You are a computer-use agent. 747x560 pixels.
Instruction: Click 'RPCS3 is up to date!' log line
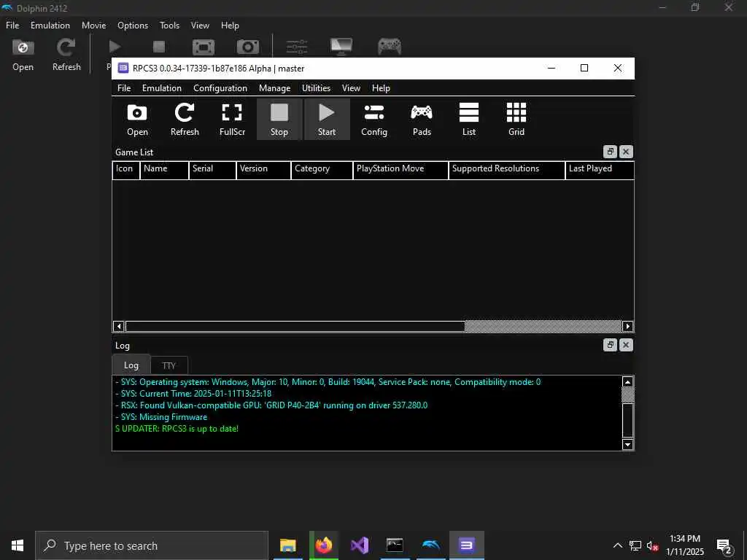pyautogui.click(x=177, y=429)
